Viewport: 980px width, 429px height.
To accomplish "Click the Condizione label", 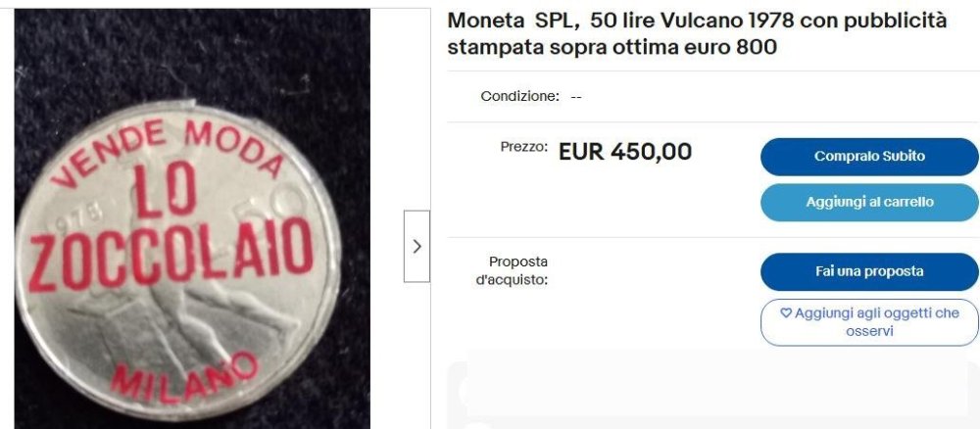I will 520,97.
